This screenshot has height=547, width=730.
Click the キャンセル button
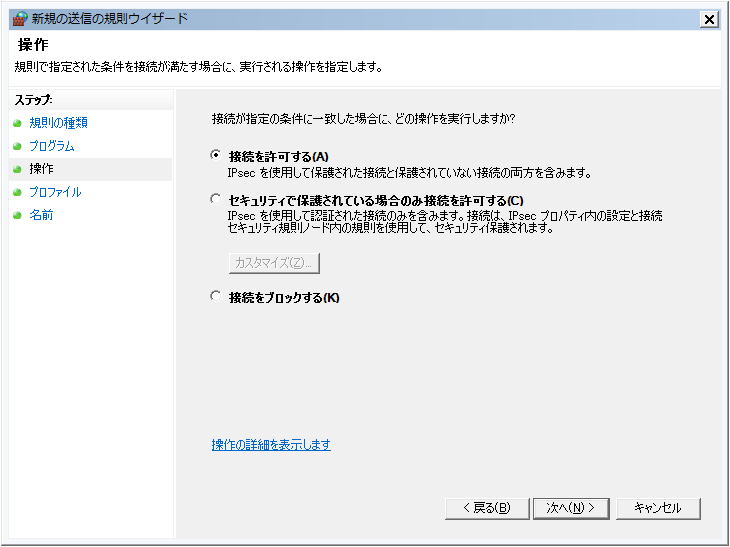pyautogui.click(x=658, y=508)
